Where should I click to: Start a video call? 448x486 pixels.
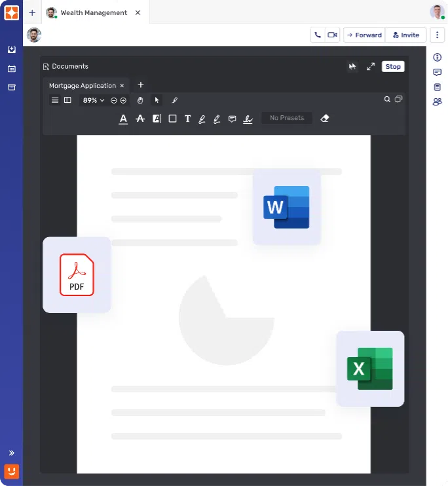pyautogui.click(x=332, y=35)
